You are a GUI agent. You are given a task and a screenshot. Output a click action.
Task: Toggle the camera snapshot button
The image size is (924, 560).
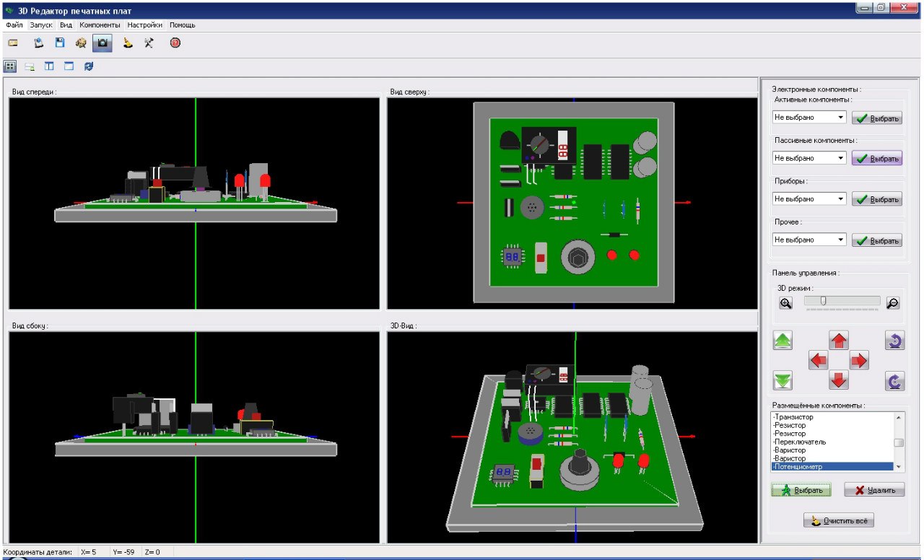pyautogui.click(x=103, y=43)
